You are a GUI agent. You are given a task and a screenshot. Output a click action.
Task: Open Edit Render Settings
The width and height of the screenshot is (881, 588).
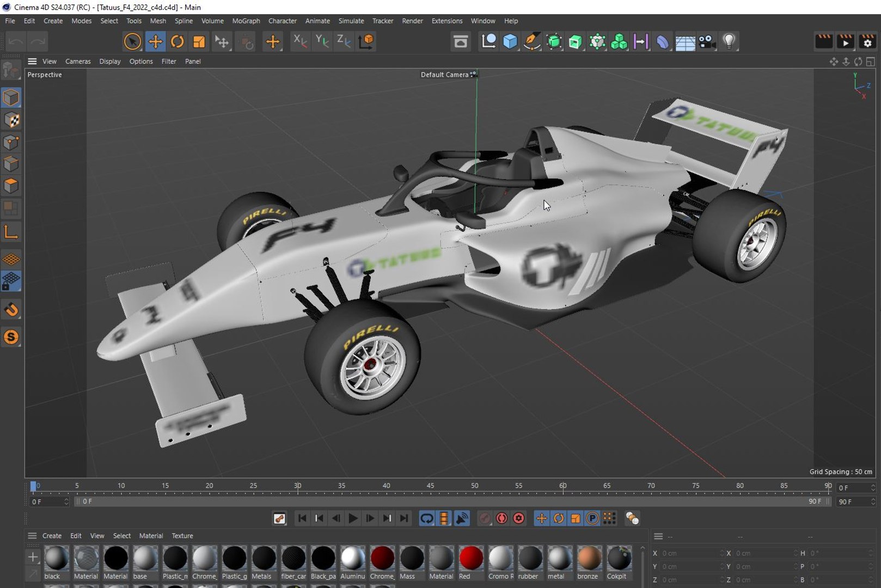867,41
